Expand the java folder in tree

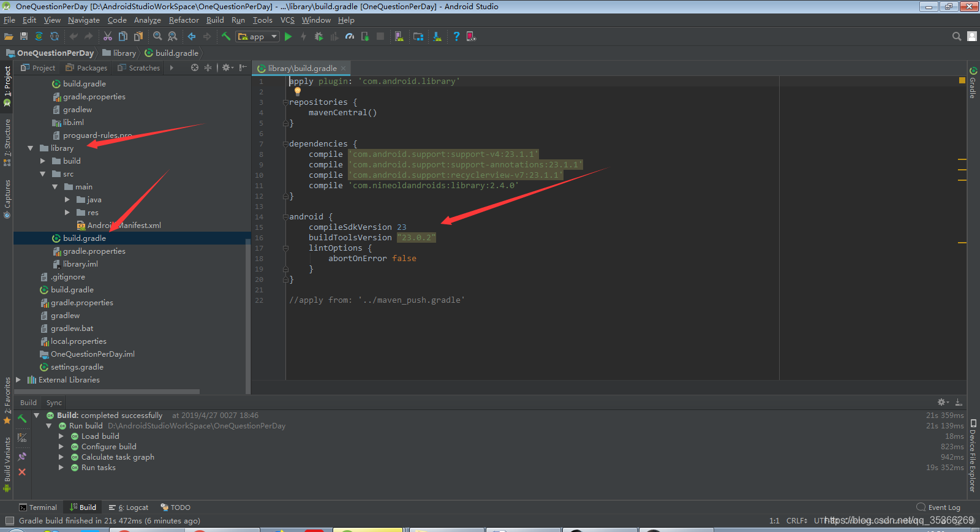tap(67, 200)
